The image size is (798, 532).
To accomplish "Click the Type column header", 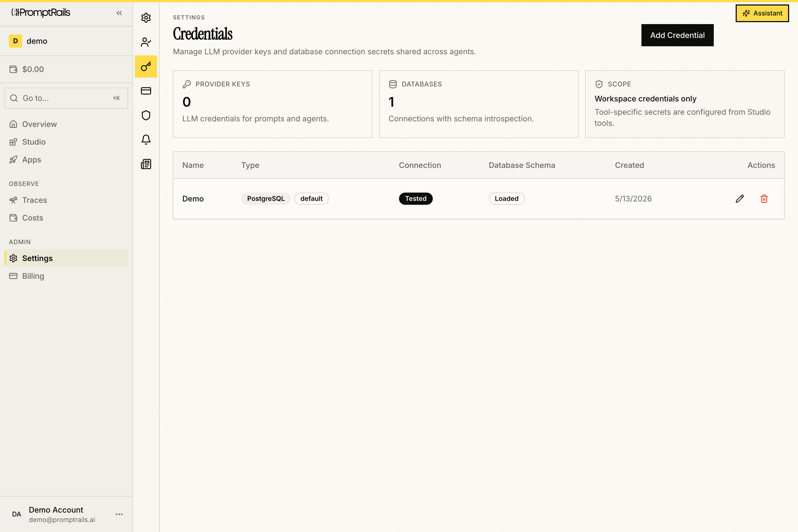I will pyautogui.click(x=250, y=165).
